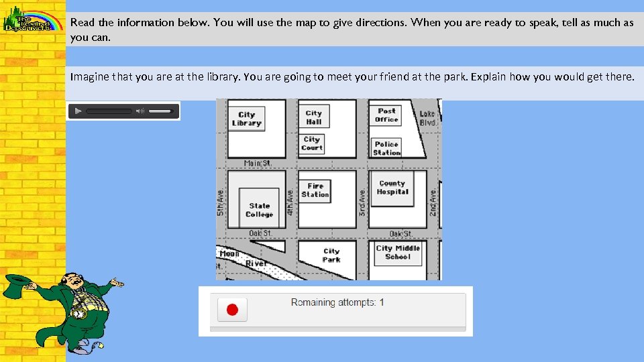
Task: Adjust the audio volume slider
Action: click(x=160, y=111)
